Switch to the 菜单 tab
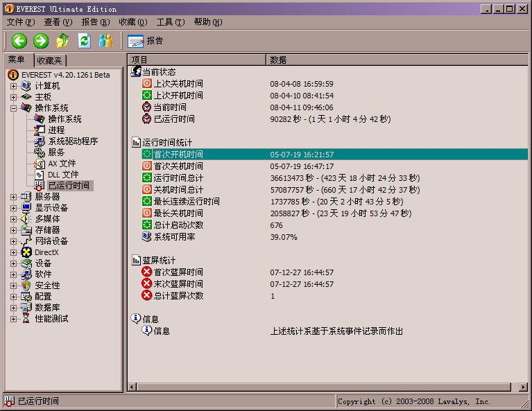Viewport: 532px width, 411px height. [17, 60]
